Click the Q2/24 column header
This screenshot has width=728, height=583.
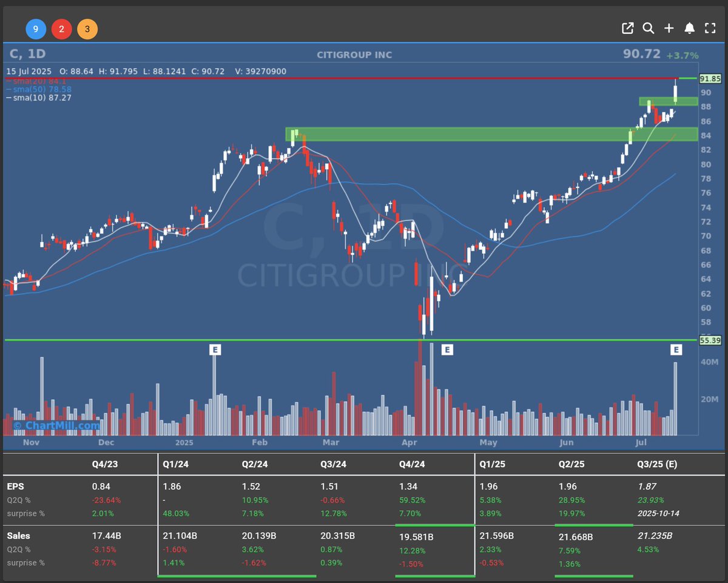254,464
